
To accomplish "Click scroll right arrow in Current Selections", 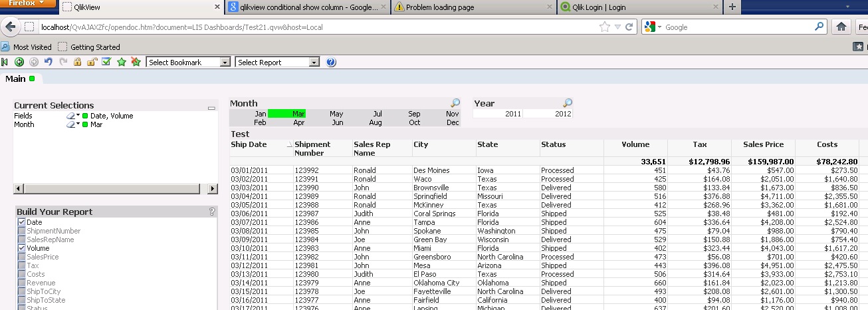I will point(213,189).
